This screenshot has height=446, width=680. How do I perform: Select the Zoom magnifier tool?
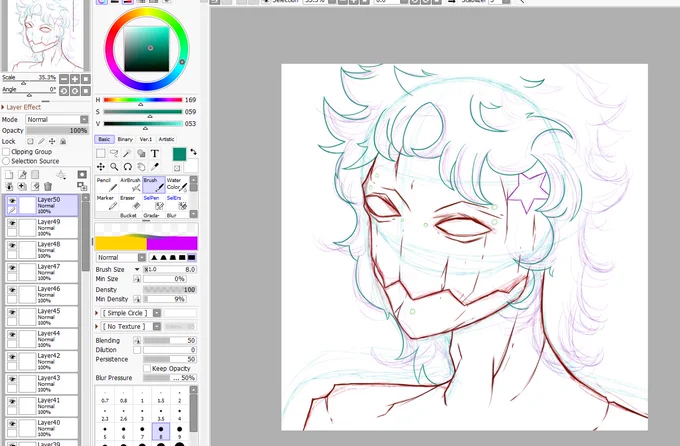114,167
